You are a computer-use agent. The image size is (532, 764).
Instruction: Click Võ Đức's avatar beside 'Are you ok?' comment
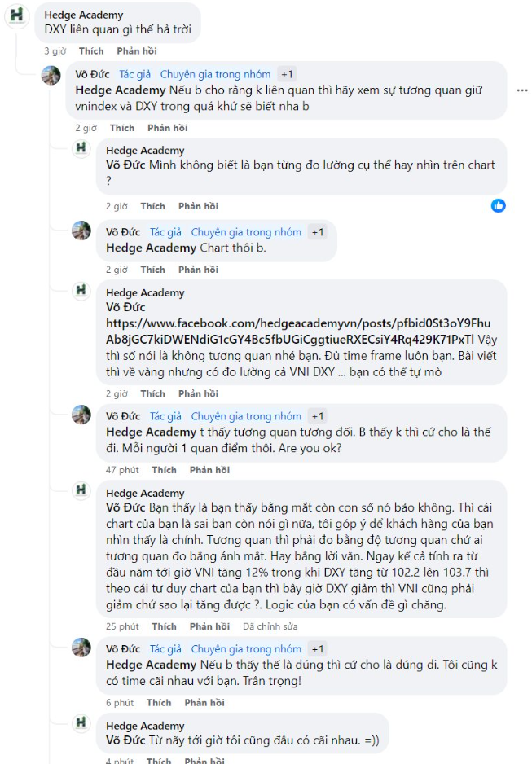pyautogui.click(x=81, y=415)
